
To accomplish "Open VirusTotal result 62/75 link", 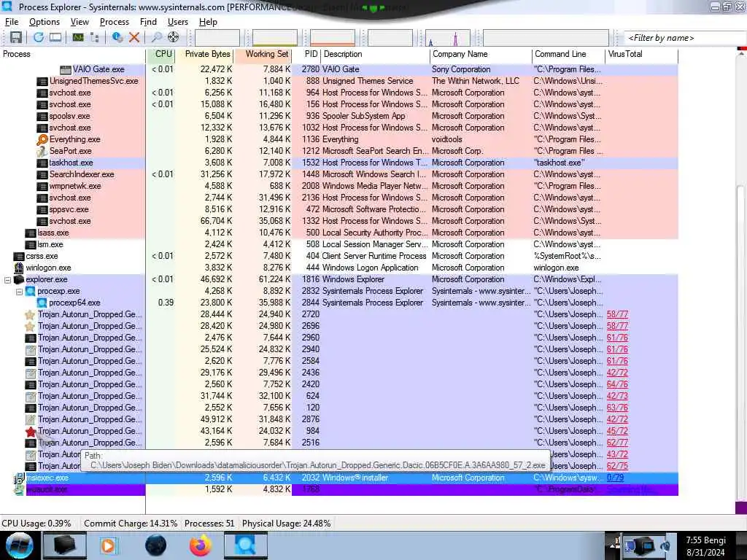I will pyautogui.click(x=617, y=466).
